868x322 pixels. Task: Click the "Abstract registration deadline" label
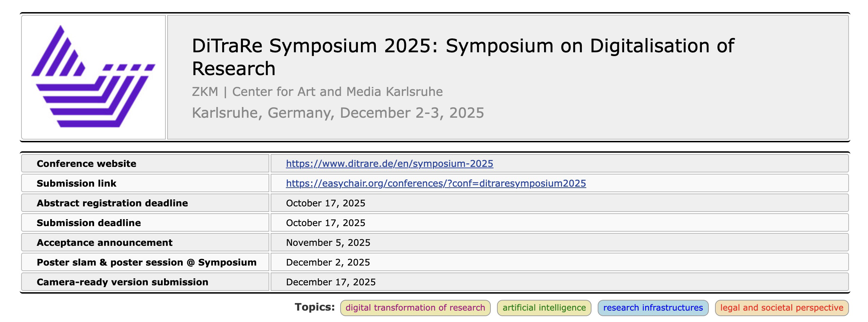(x=112, y=203)
